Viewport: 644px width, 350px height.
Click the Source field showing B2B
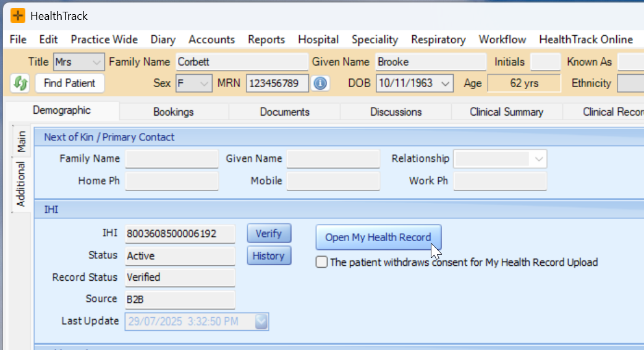click(x=180, y=300)
